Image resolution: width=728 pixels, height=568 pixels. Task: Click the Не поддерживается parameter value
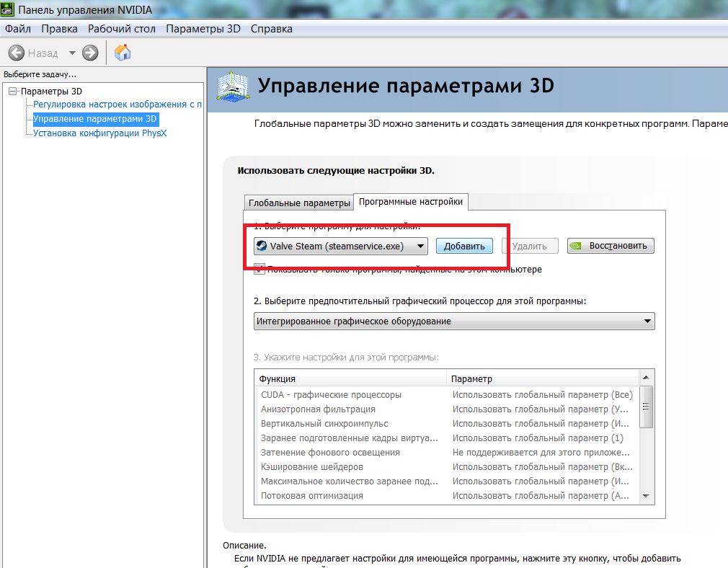pyautogui.click(x=541, y=453)
